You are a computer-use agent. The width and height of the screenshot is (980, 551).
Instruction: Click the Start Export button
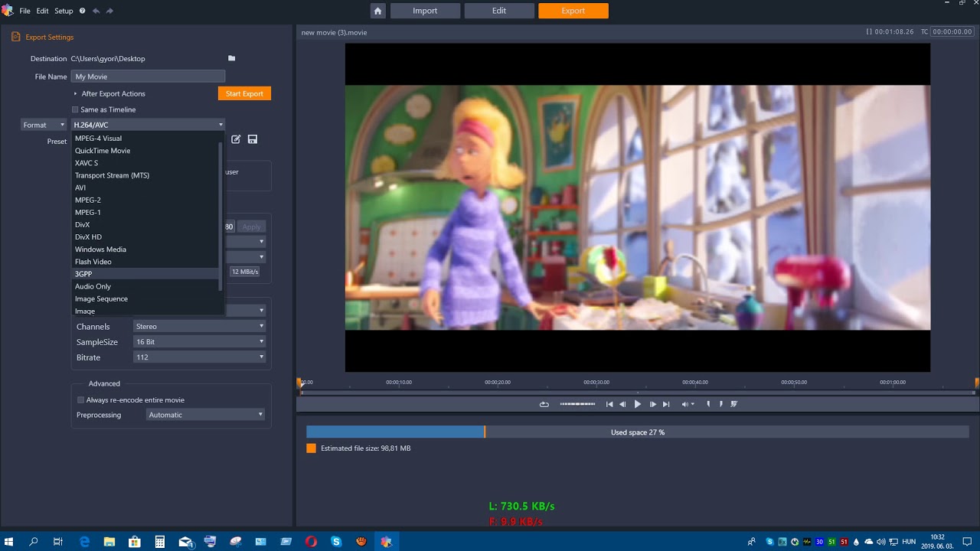click(244, 93)
